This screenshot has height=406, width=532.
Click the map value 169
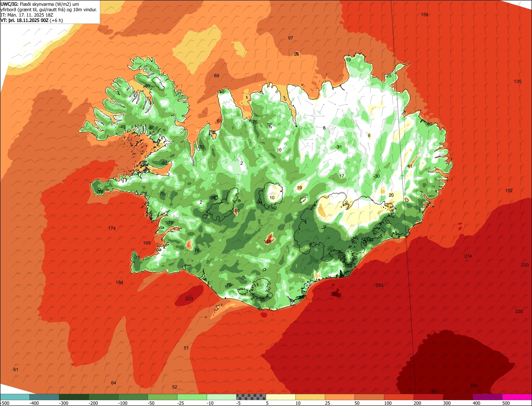click(147, 243)
